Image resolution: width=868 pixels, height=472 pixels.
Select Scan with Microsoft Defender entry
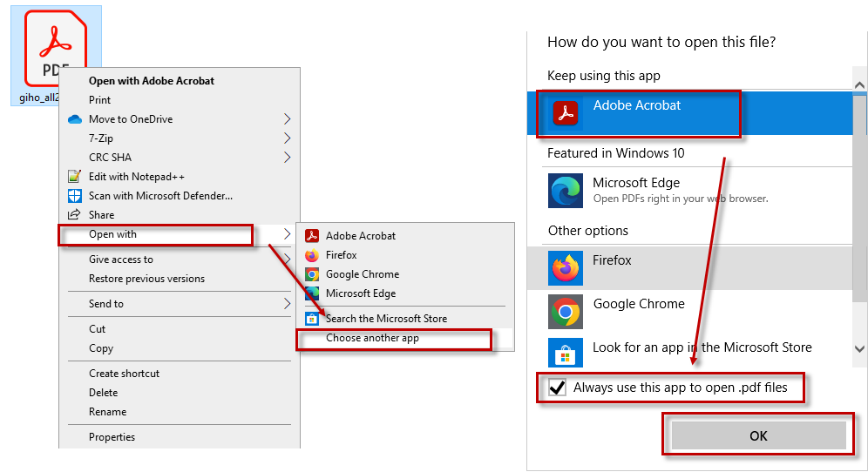point(180,195)
